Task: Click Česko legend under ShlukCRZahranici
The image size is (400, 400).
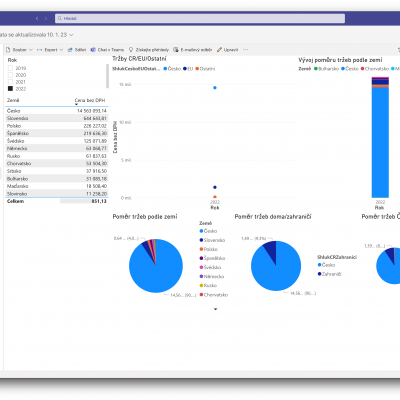Action: tap(326, 265)
